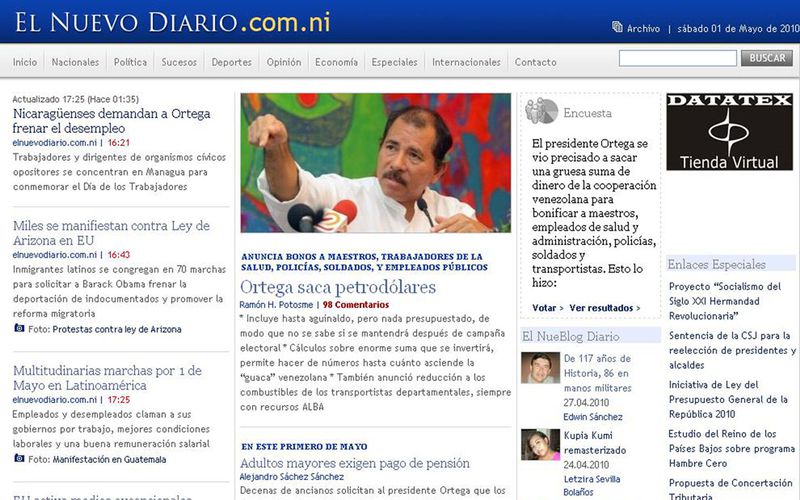Go to the Inicio menu item
This screenshot has width=800, height=500.
25,62
